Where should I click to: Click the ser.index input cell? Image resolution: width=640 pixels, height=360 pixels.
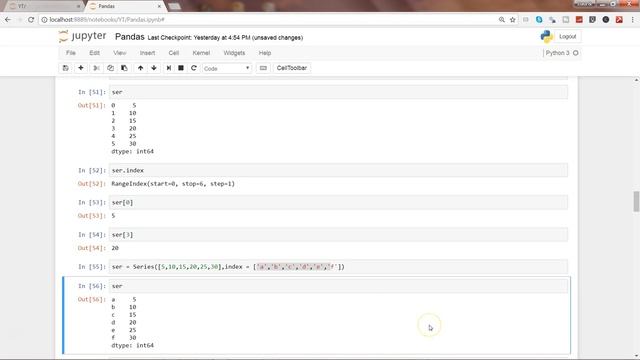[338, 170]
